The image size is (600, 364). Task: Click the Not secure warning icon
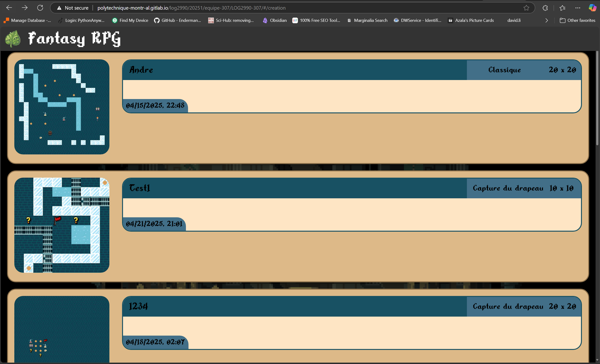coord(59,8)
